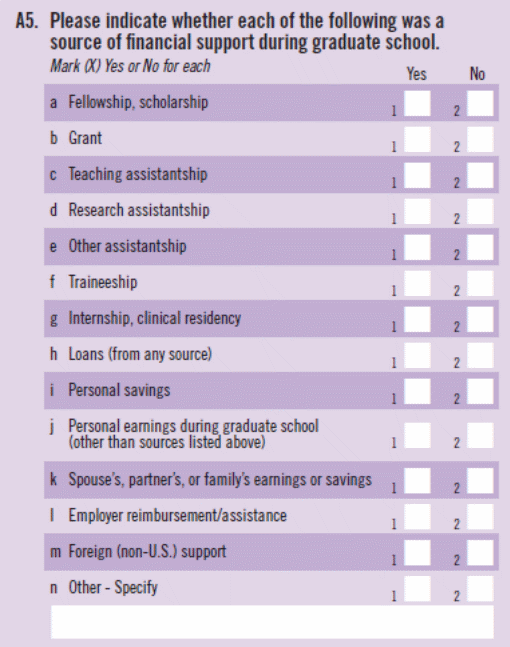Mark Yes for Loans (from any source)

click(417, 355)
